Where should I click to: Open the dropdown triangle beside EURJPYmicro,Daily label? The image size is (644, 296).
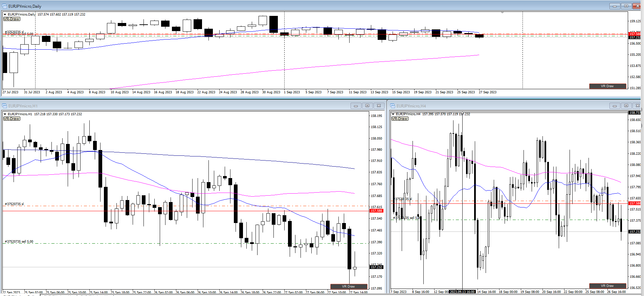(5, 15)
